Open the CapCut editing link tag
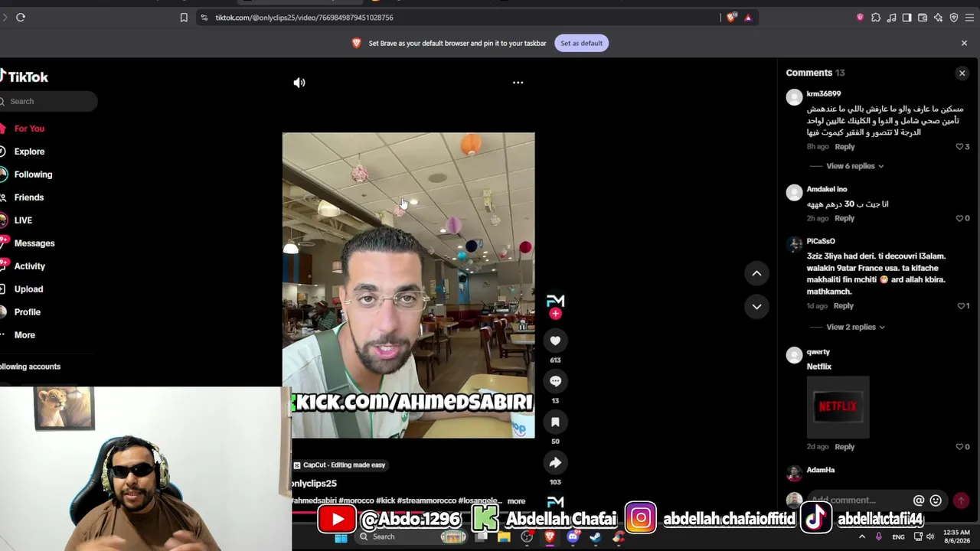980x551 pixels. [339, 465]
